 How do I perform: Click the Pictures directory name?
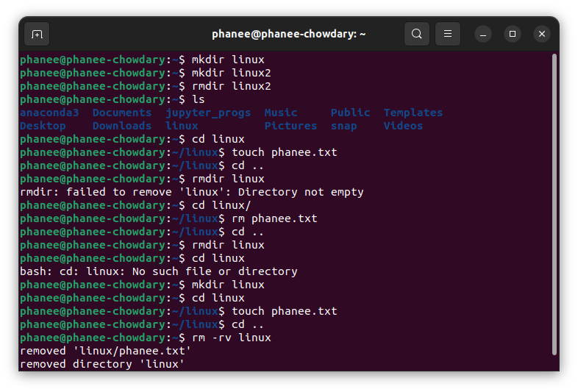point(290,126)
